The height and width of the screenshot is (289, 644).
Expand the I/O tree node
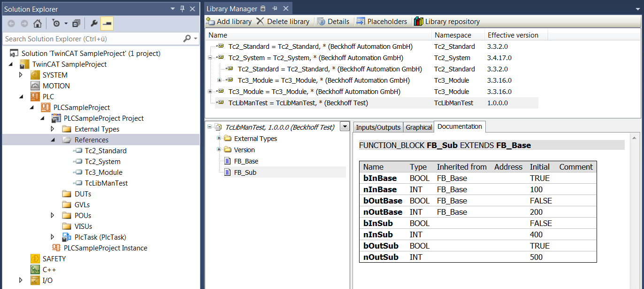pos(21,281)
